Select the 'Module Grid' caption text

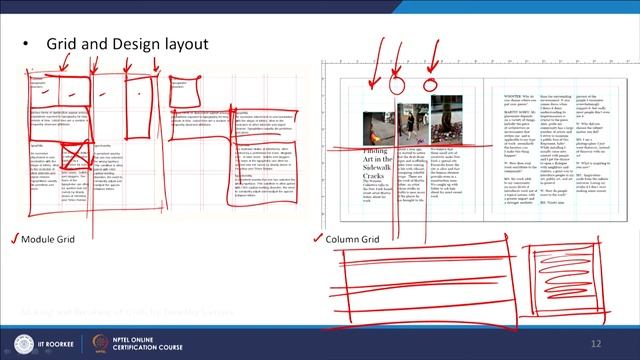click(48, 239)
